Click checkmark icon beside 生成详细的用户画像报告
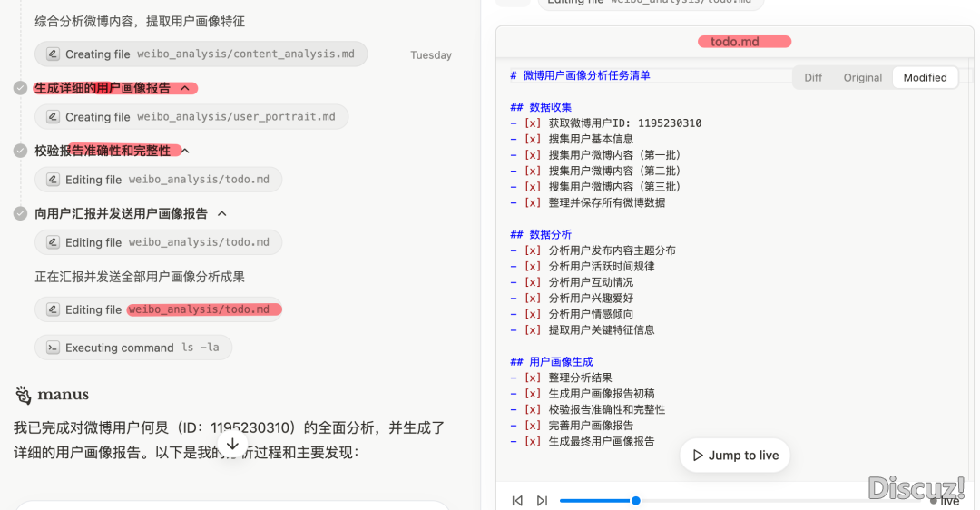Viewport: 980px width, 510px height. [x=20, y=88]
